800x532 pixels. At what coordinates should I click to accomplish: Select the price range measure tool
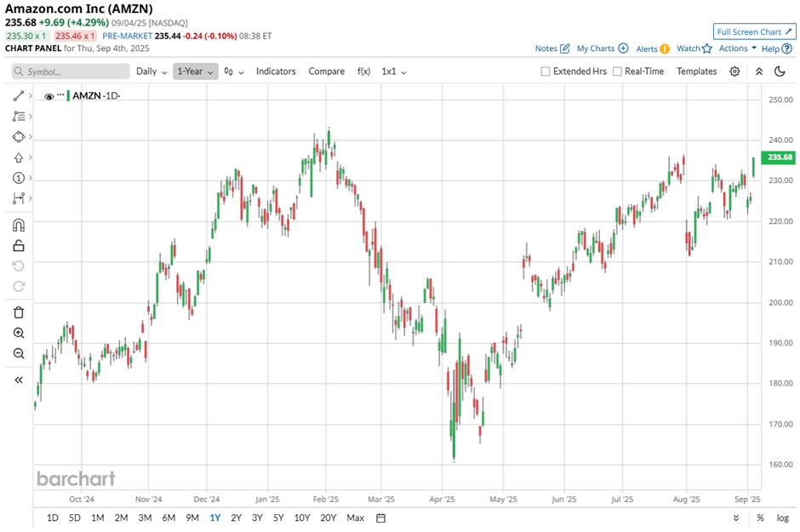pyautogui.click(x=19, y=198)
